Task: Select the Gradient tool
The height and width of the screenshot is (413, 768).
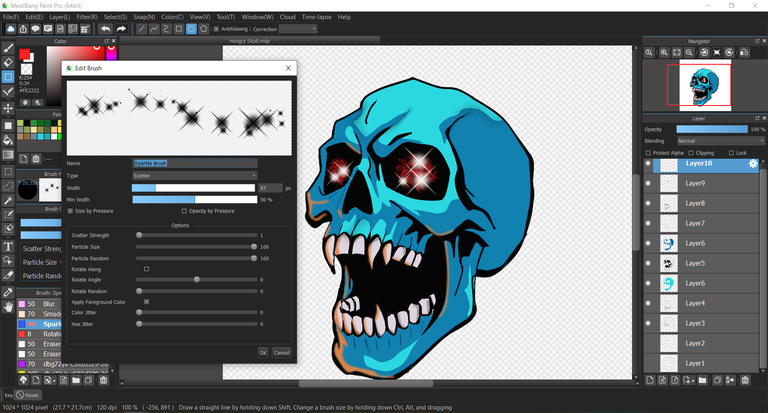Action: click(x=8, y=155)
